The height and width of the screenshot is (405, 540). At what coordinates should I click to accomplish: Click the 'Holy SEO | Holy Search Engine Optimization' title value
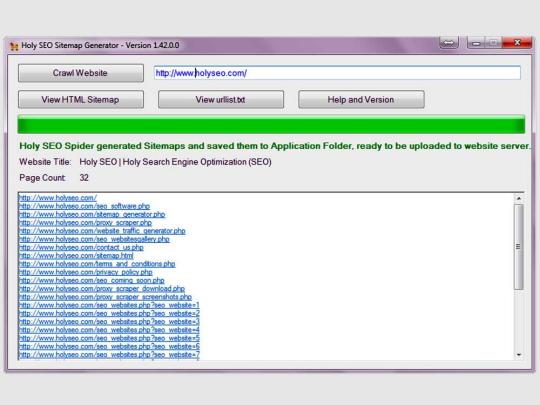(175, 162)
